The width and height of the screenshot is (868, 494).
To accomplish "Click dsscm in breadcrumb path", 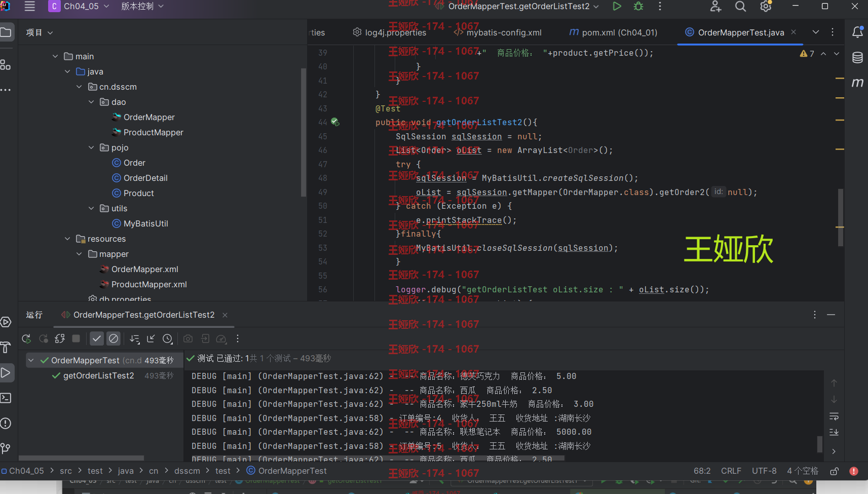I will click(187, 471).
